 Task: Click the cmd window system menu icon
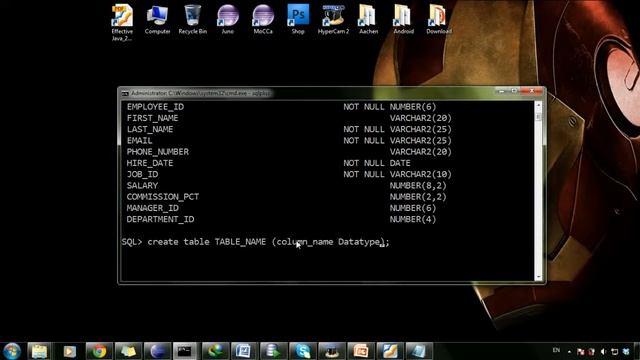coord(125,93)
